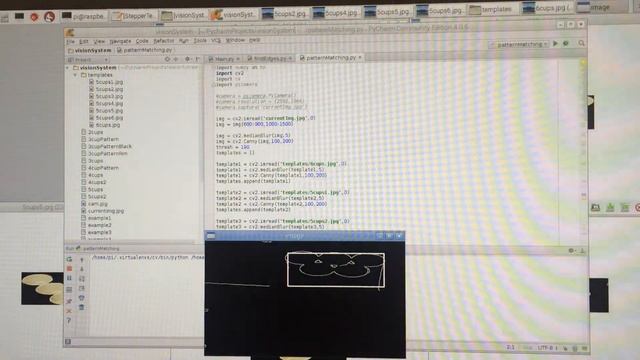Switch to the 5cups5.jpg taskbar window

click(387, 12)
